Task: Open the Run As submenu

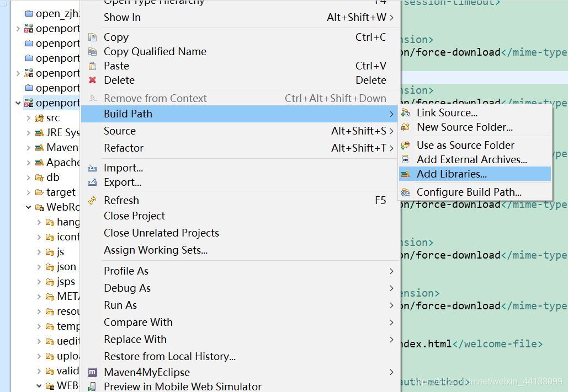Action: coord(241,305)
